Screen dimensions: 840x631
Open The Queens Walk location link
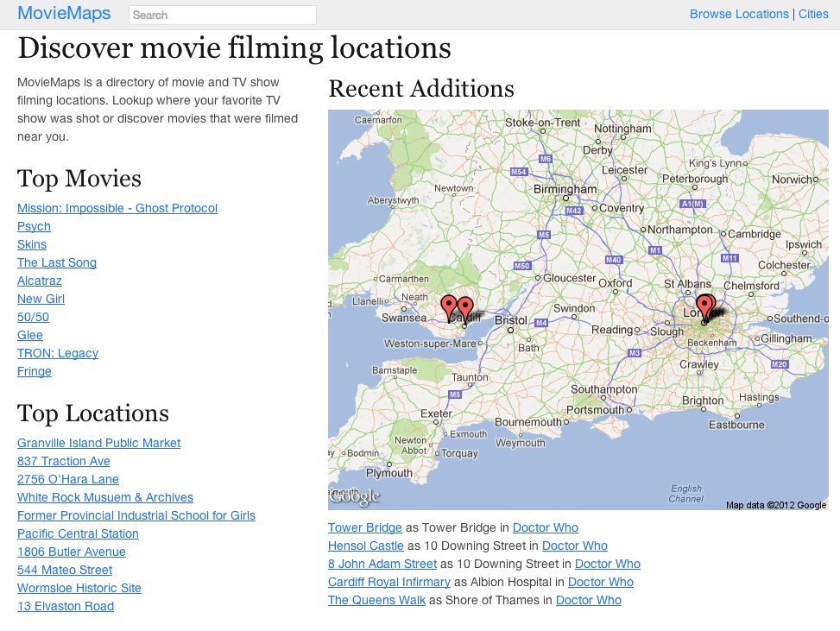(x=376, y=601)
